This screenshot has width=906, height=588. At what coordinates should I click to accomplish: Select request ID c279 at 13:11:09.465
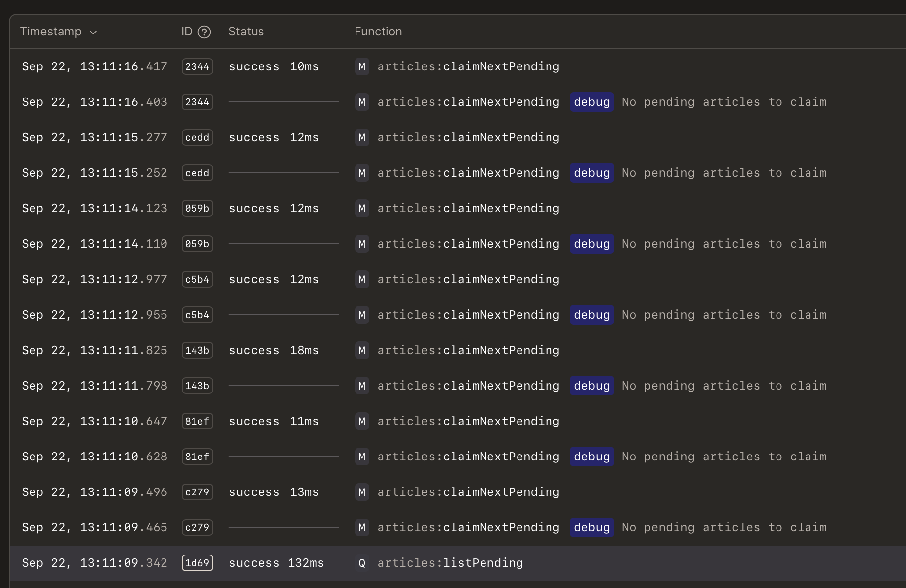(x=197, y=527)
